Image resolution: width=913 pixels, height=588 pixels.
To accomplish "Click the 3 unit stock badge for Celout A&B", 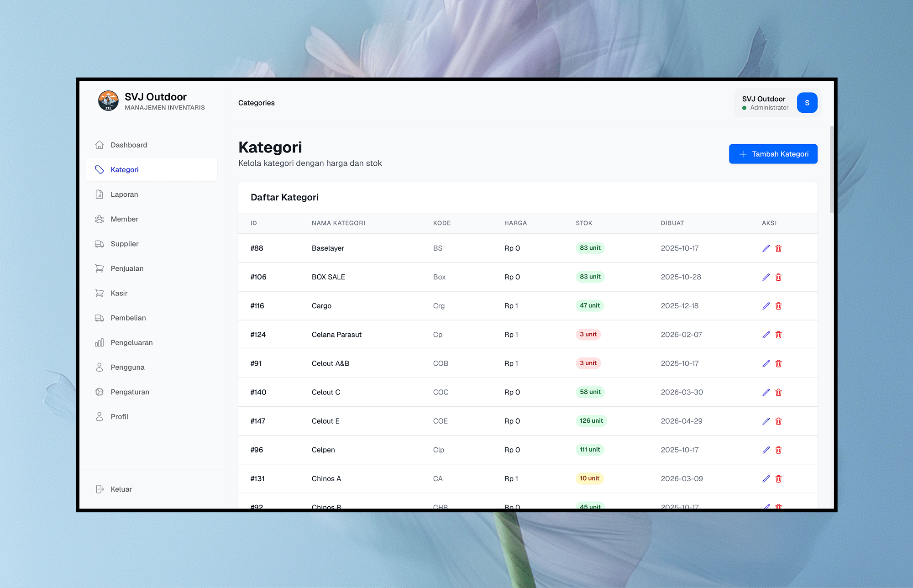I will click(588, 363).
